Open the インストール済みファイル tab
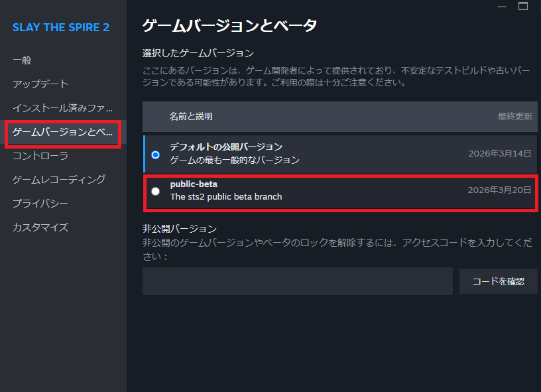Screen dimensions: 541x392 [63, 108]
